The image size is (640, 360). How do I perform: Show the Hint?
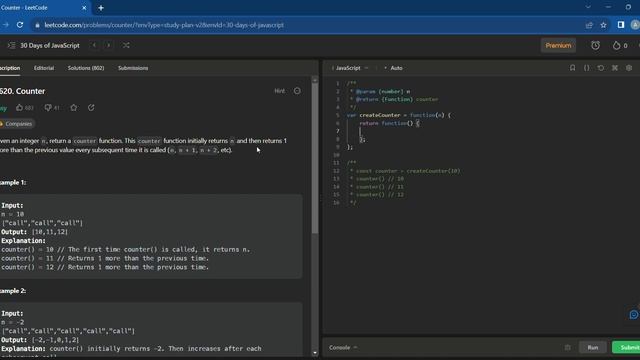pos(280,91)
